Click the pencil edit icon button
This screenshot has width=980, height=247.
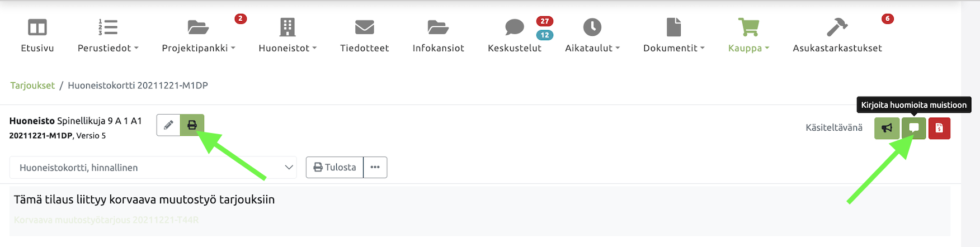click(x=168, y=125)
